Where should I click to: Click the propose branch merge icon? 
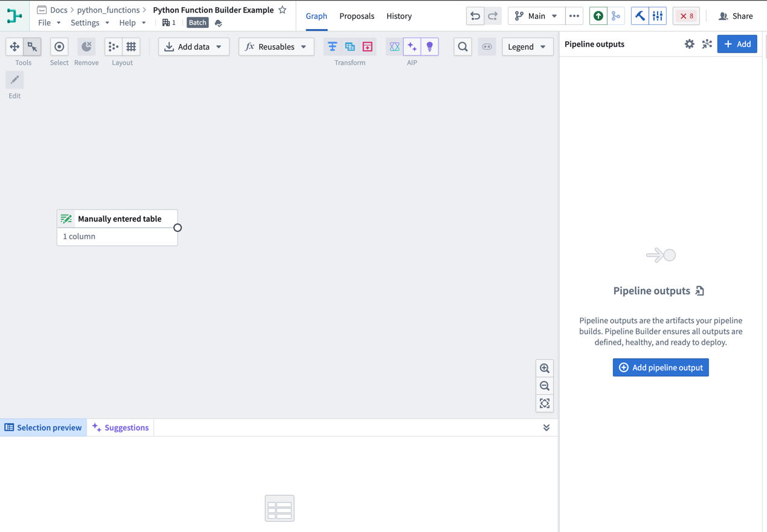click(615, 16)
